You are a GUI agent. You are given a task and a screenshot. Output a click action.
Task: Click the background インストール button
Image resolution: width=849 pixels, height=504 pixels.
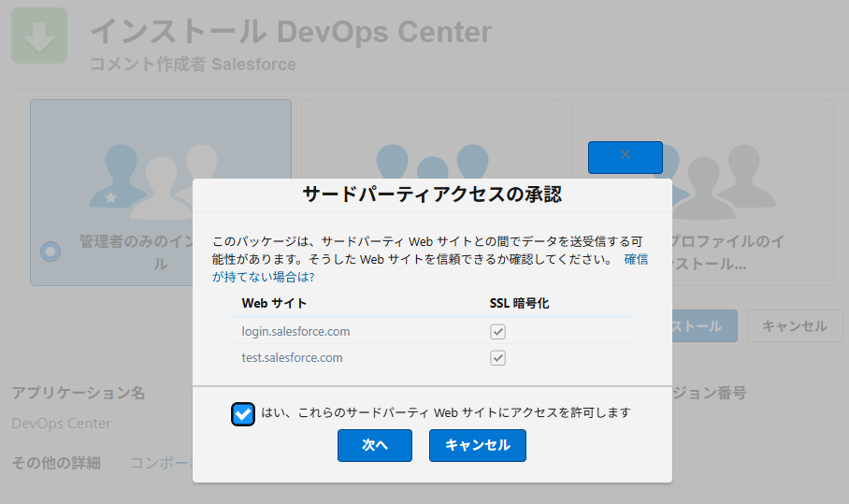coord(704,326)
